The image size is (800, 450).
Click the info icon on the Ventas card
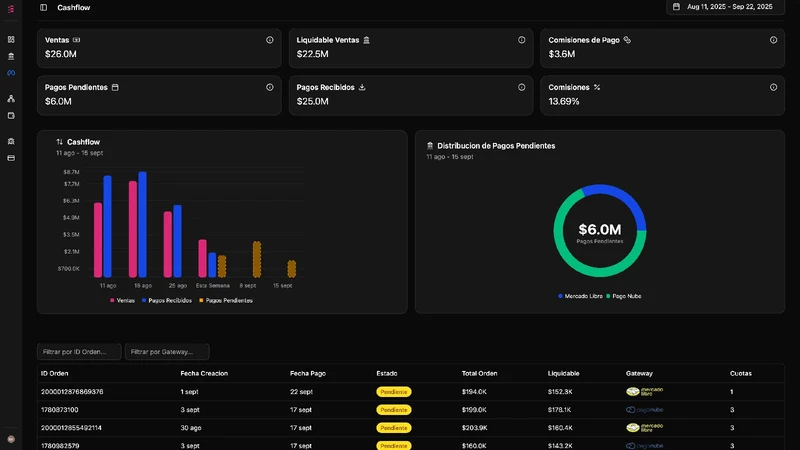point(269,40)
